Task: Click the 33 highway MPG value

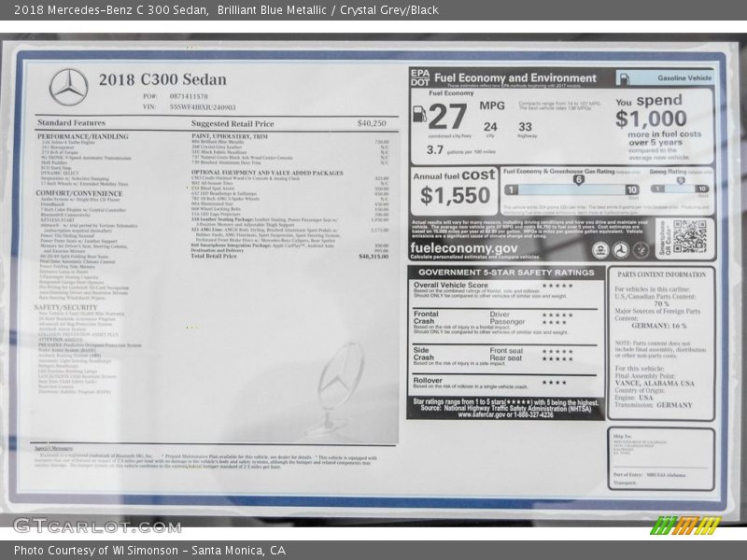Action: click(525, 127)
